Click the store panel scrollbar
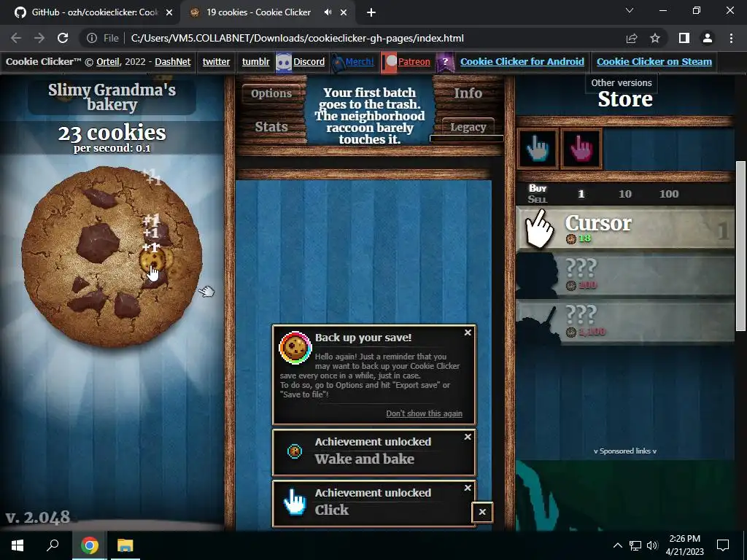This screenshot has height=560, width=747. [x=740, y=246]
